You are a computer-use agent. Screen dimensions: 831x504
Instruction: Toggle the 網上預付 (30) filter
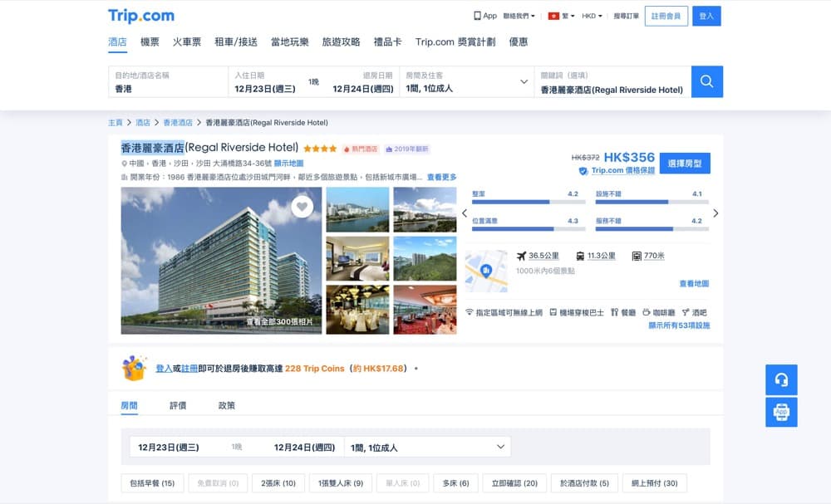[x=655, y=483]
